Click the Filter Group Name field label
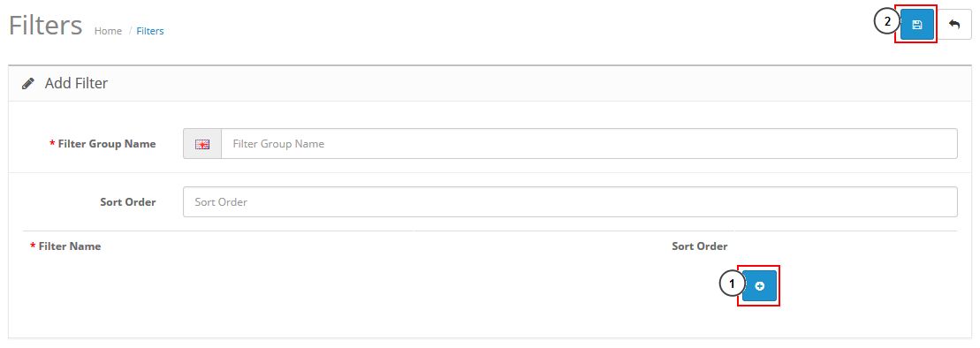The width and height of the screenshot is (980, 348). [x=107, y=144]
